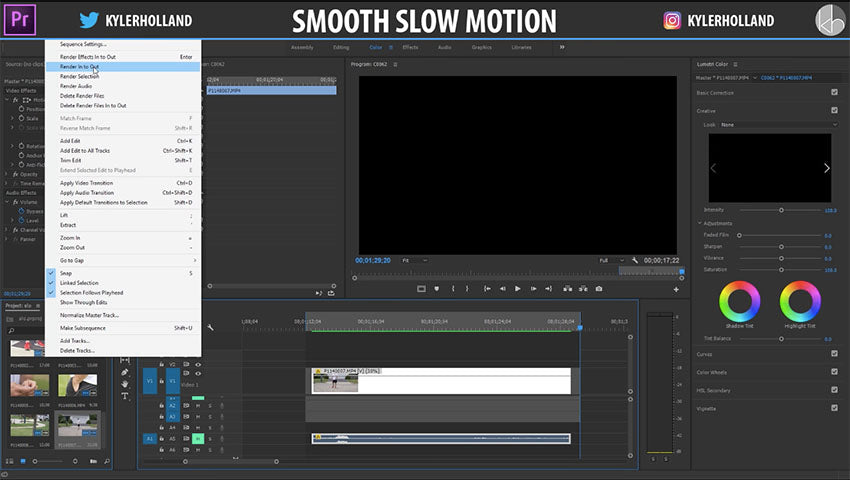Export a frame with the camera icon
The height and width of the screenshot is (480, 850).
tap(599, 289)
